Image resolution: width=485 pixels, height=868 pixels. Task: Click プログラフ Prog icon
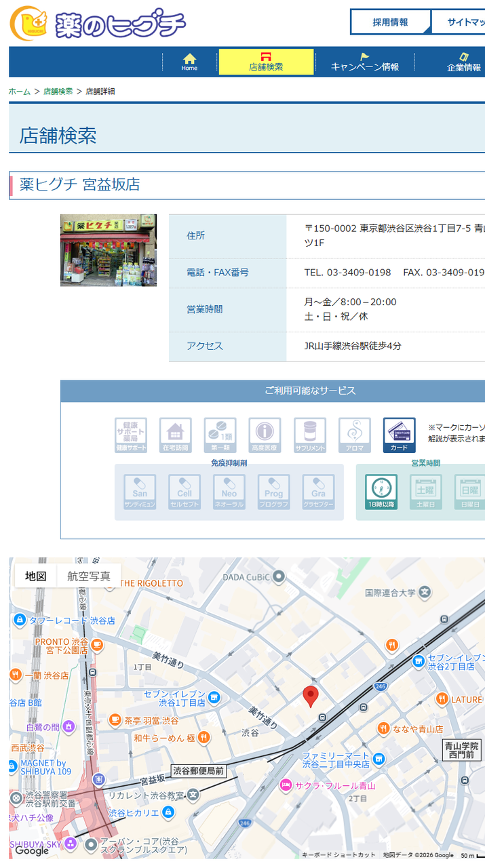point(274,492)
